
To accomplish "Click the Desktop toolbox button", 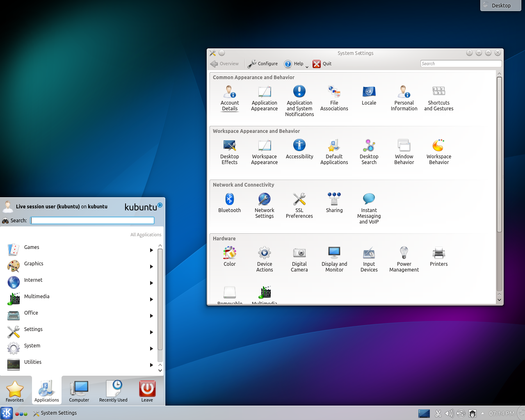I will coord(500,5).
